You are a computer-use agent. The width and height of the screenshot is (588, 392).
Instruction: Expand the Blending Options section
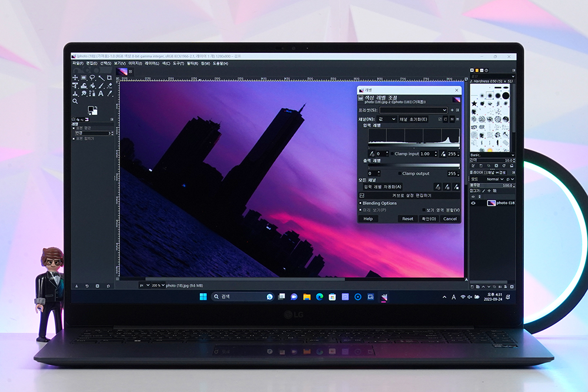377,203
